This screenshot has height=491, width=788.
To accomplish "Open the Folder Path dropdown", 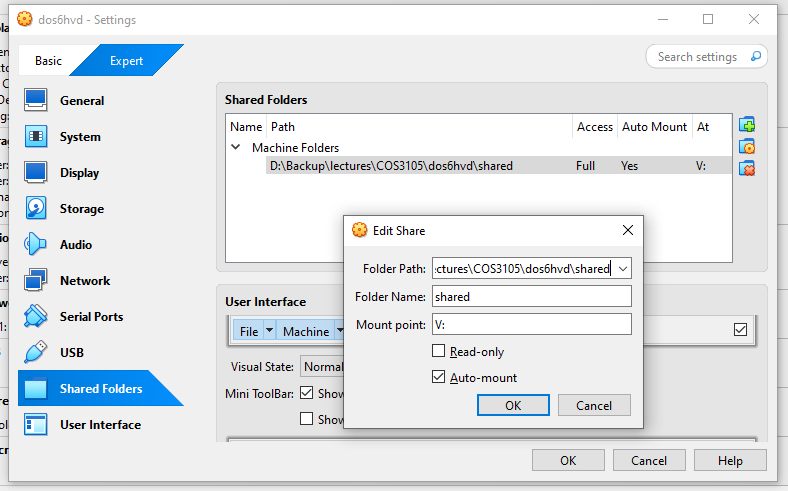I will (x=624, y=269).
